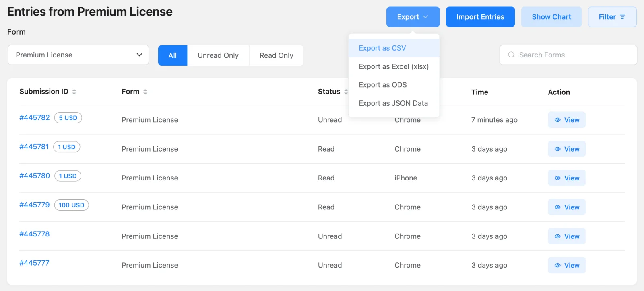Image resolution: width=644 pixels, height=291 pixels.
Task: View entry #445780 with View button
Action: pos(567,178)
